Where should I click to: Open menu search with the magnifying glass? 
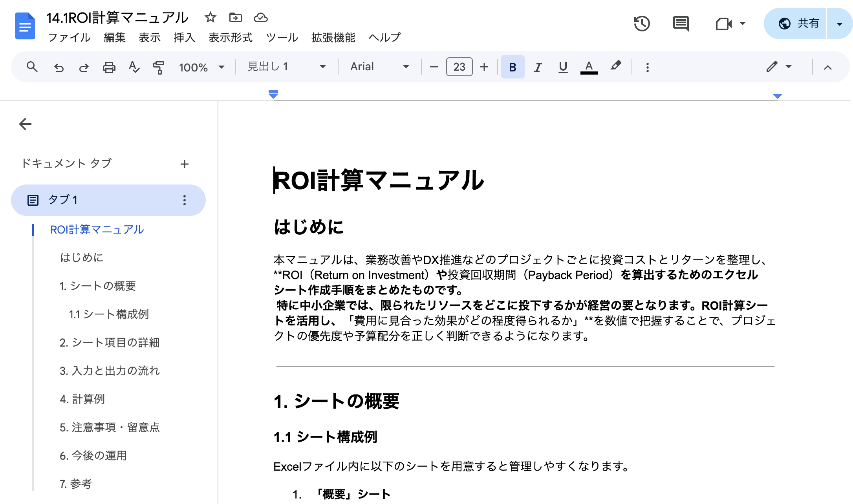tap(32, 67)
